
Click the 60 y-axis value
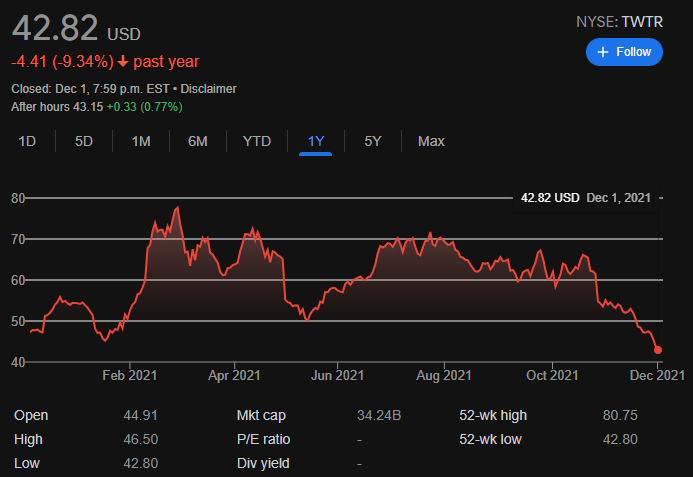click(18, 280)
